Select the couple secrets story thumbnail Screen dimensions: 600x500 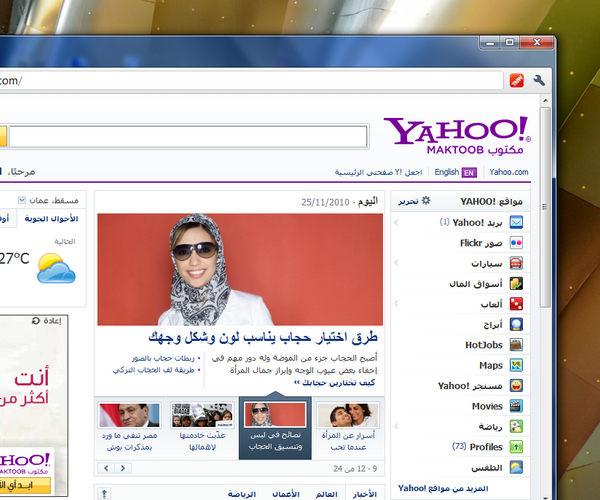[x=348, y=415]
